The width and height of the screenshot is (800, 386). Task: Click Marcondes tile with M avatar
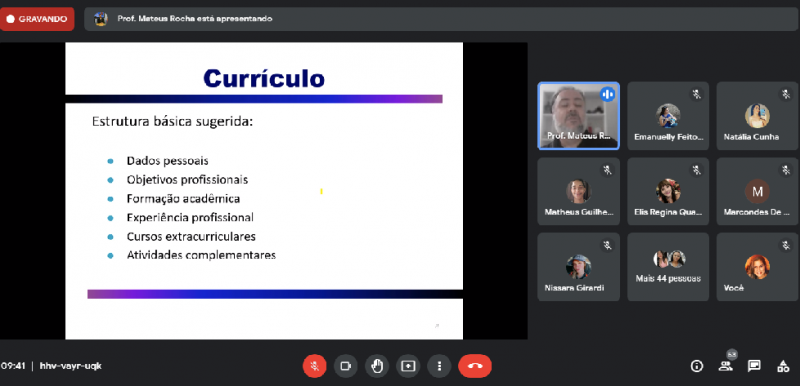pos(757,191)
